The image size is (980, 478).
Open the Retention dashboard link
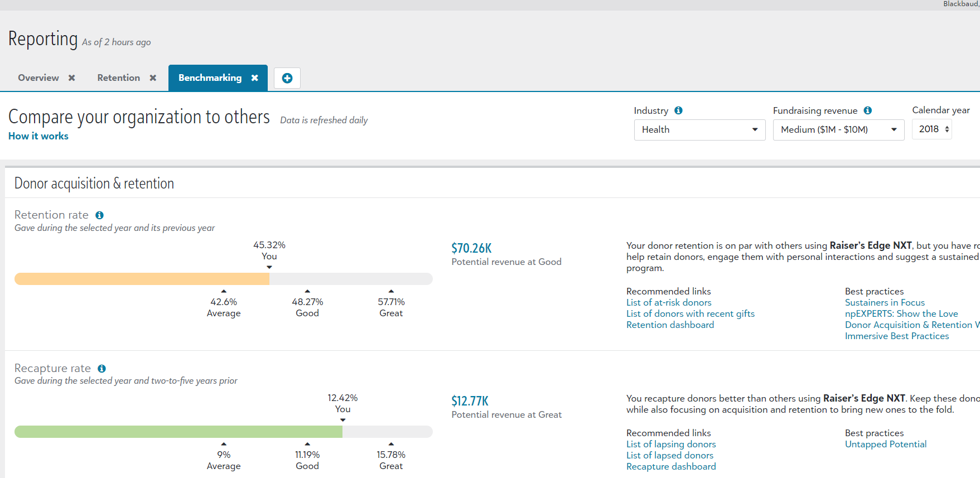(670, 325)
